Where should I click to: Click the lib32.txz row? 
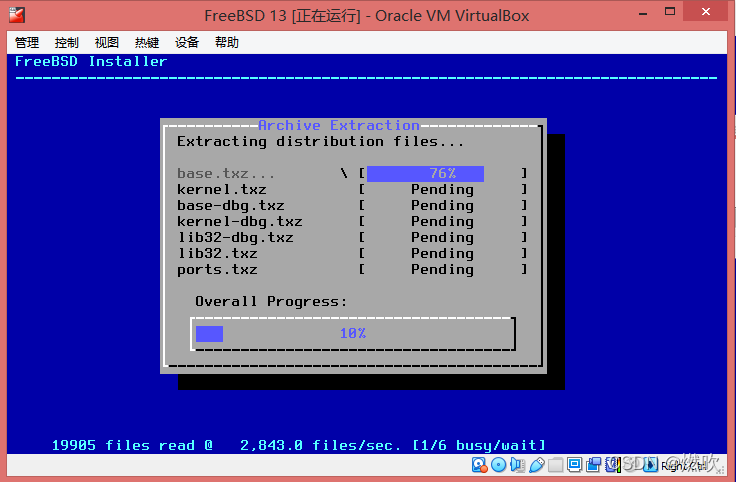352,253
